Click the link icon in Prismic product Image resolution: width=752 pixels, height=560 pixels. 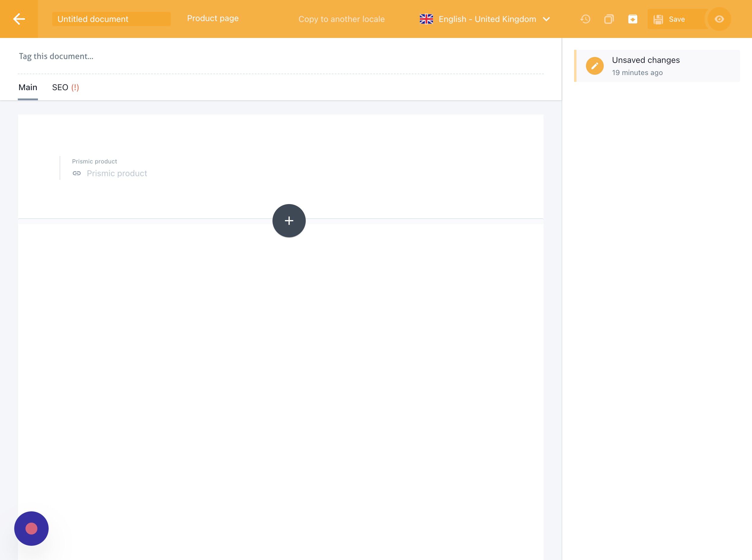77,173
